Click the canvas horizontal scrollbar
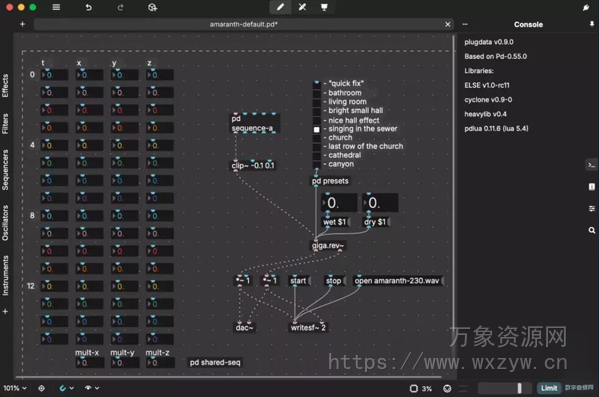The height and width of the screenshot is (397, 599). coord(229,378)
